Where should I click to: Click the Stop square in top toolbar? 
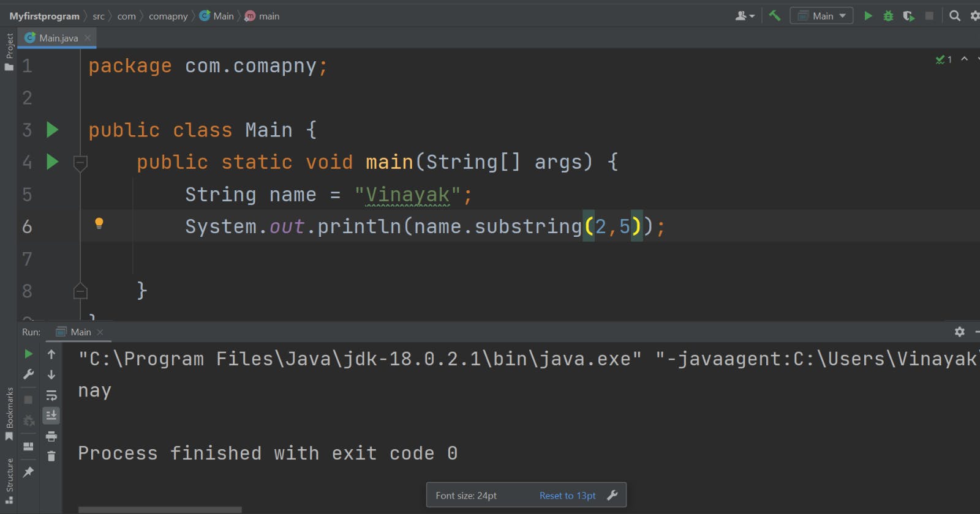[x=929, y=16]
